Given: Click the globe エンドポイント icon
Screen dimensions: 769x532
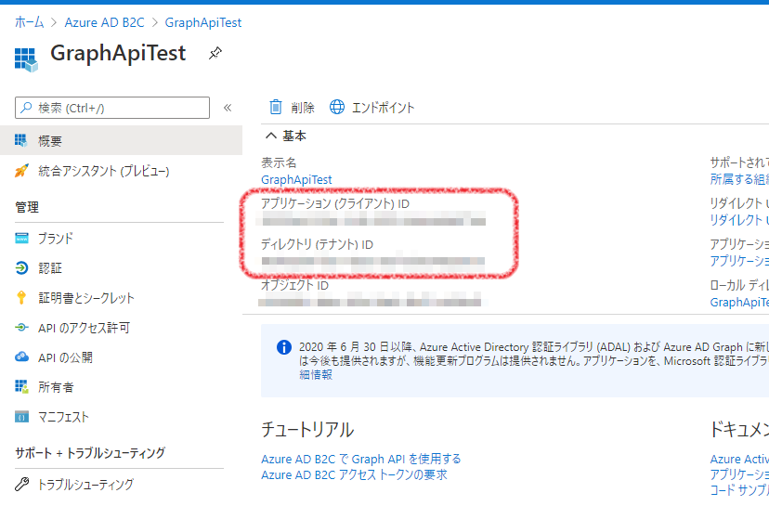Looking at the screenshot, I should point(337,107).
